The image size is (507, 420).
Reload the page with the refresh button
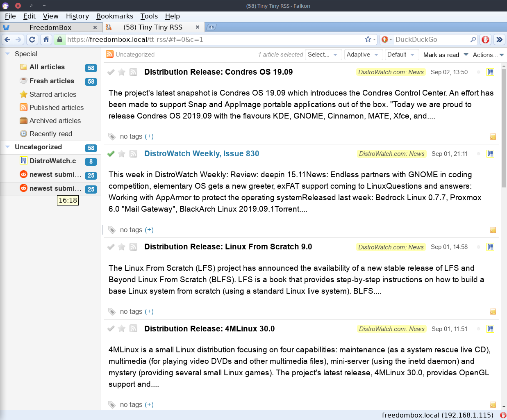(32, 40)
